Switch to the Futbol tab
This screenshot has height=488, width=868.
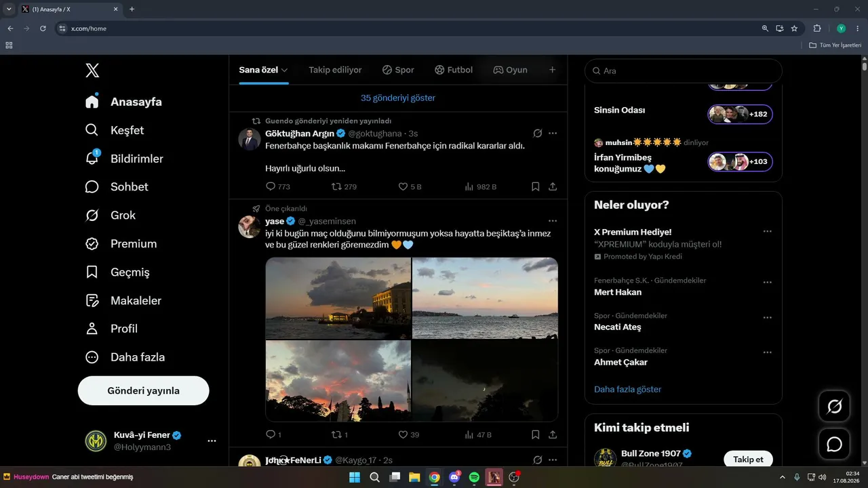pyautogui.click(x=454, y=70)
